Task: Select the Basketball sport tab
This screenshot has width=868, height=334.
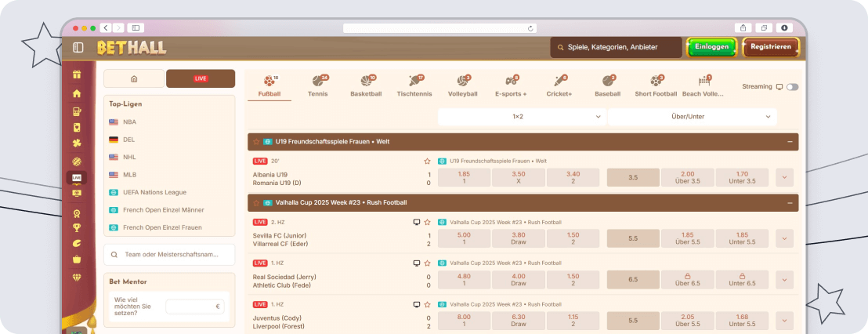Action: pos(366,86)
